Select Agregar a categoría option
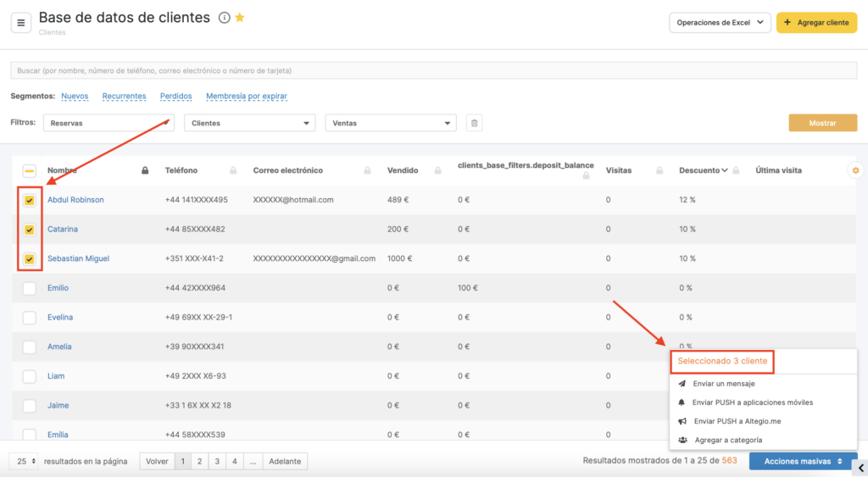 pyautogui.click(x=727, y=440)
